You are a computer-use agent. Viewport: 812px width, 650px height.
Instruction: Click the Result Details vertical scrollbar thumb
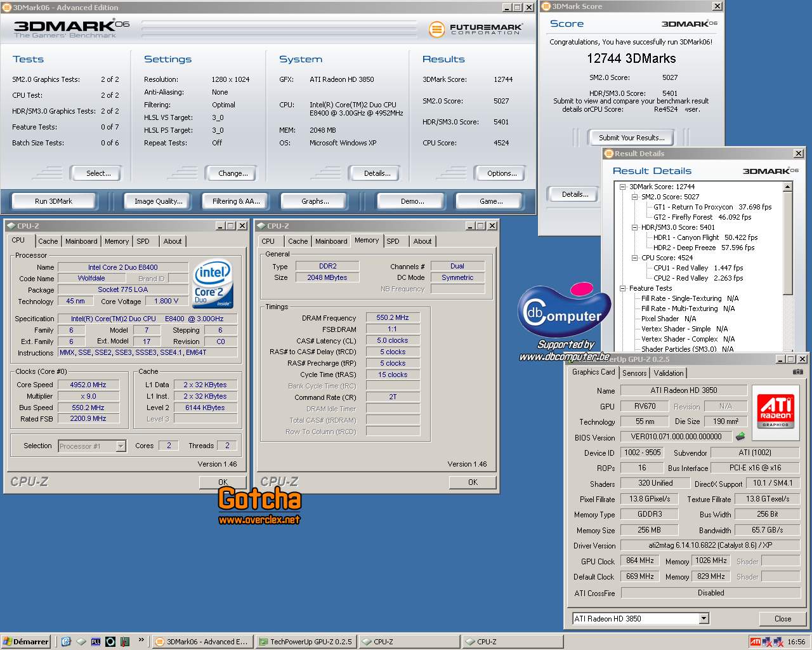788,244
